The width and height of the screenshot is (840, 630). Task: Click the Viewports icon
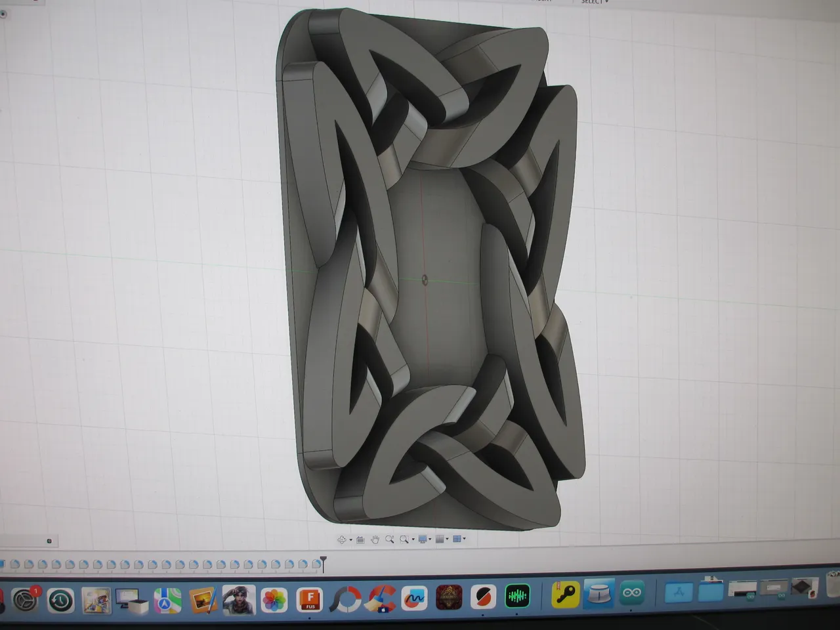coord(457,539)
